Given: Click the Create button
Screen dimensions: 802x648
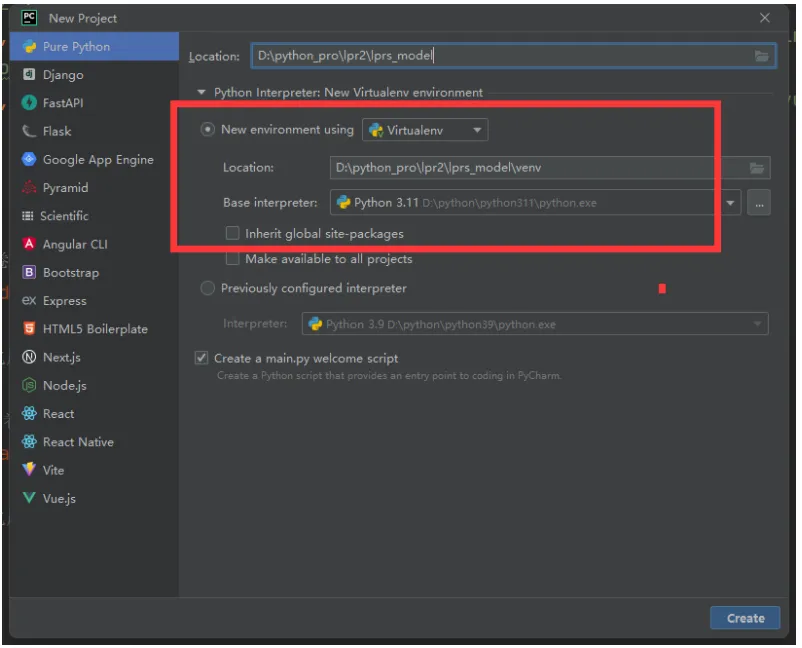Looking at the screenshot, I should [745, 618].
